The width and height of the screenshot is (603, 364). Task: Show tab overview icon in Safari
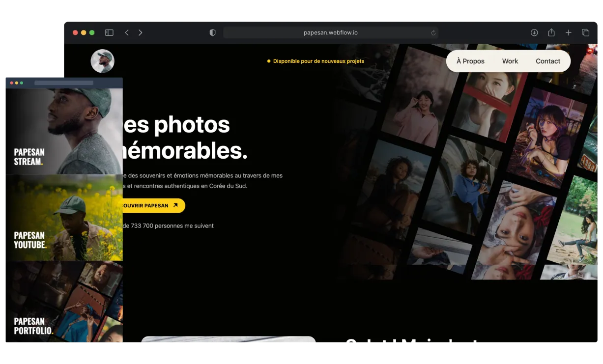[585, 32]
